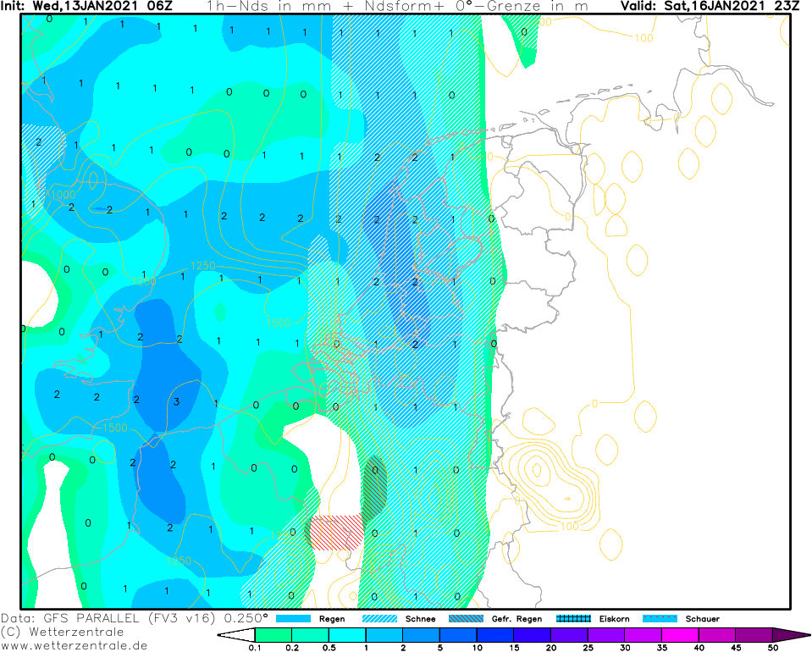
Task: Click the Gefr. Regen red hatched legend swatch
Action: 466,618
